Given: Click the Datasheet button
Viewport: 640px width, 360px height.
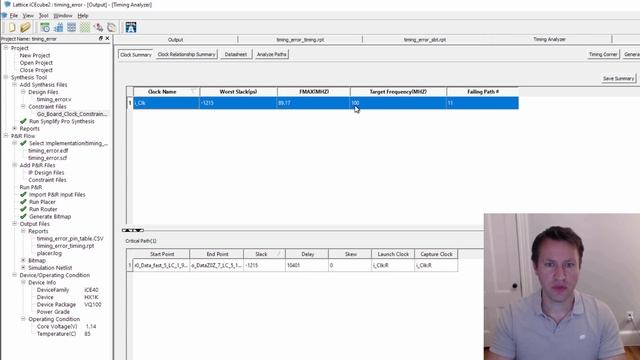Looking at the screenshot, I should pos(236,54).
